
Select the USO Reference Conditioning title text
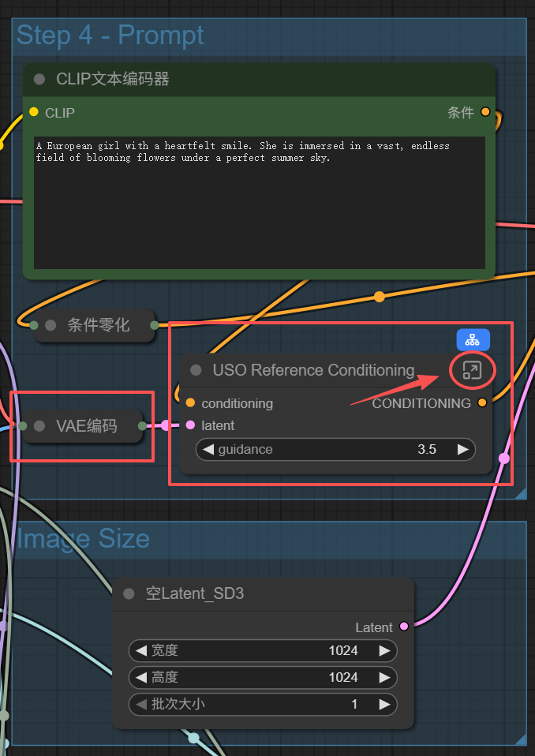point(314,370)
